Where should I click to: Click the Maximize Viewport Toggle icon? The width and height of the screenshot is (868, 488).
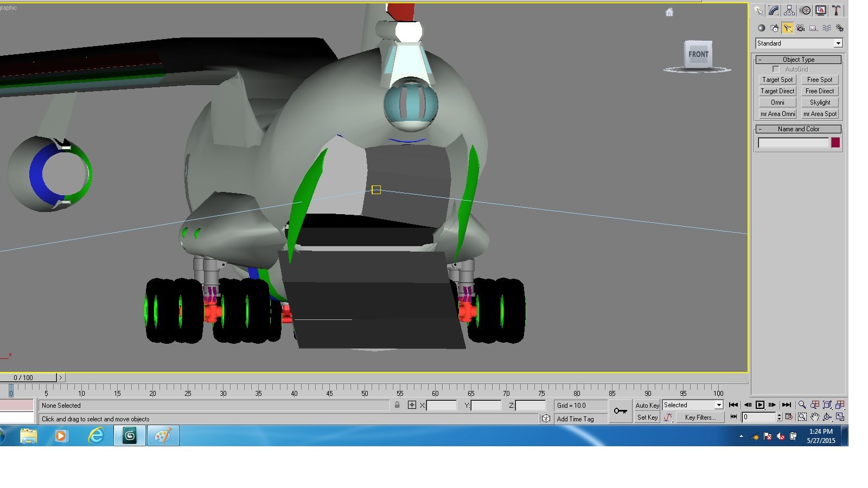pos(840,417)
